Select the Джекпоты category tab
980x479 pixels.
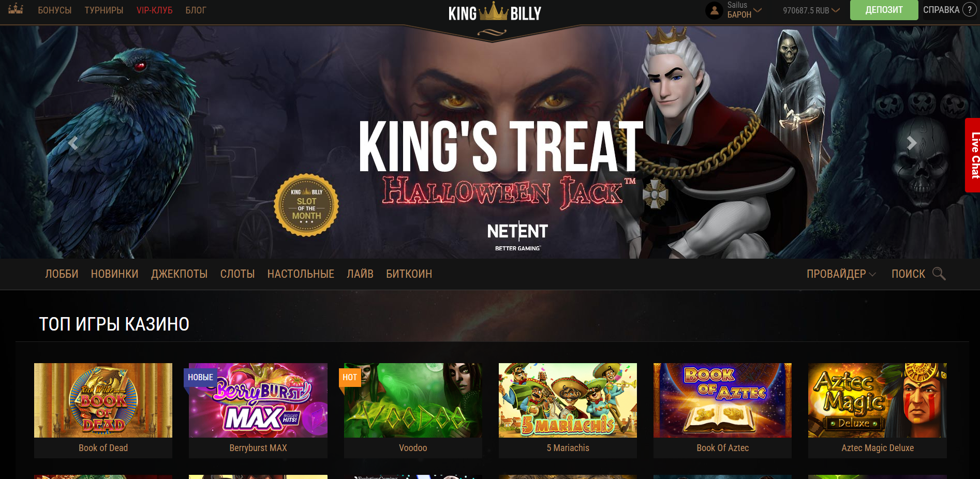click(x=179, y=274)
